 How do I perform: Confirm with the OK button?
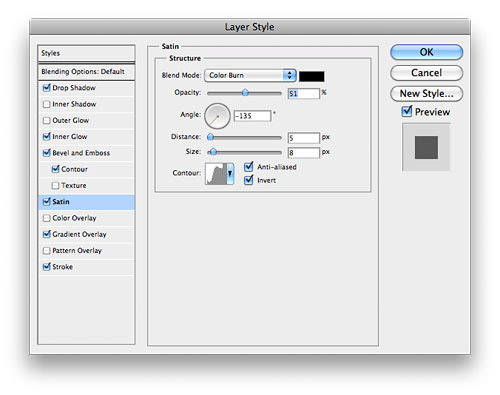point(427,52)
